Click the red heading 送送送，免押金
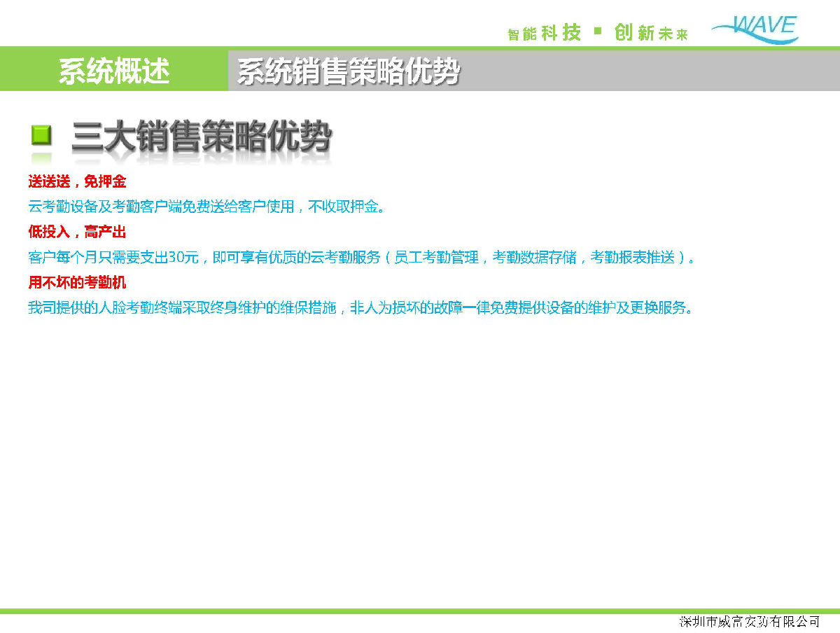The width and height of the screenshot is (840, 633). (x=77, y=182)
